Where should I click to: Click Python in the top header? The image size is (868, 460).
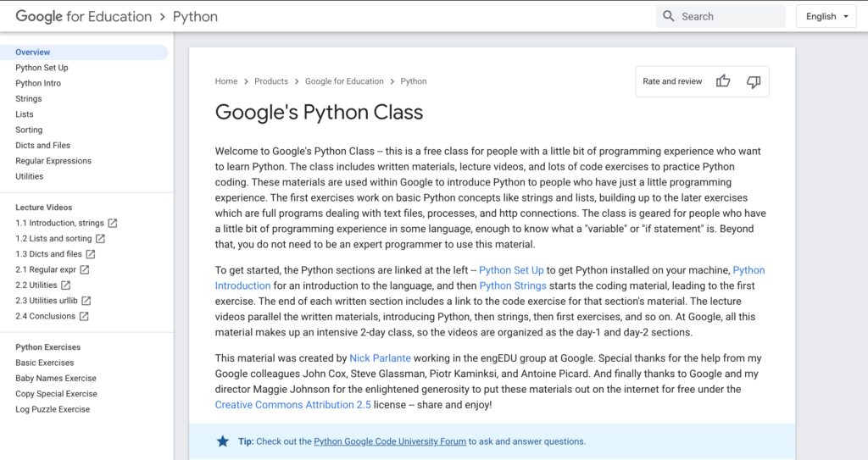pos(196,17)
